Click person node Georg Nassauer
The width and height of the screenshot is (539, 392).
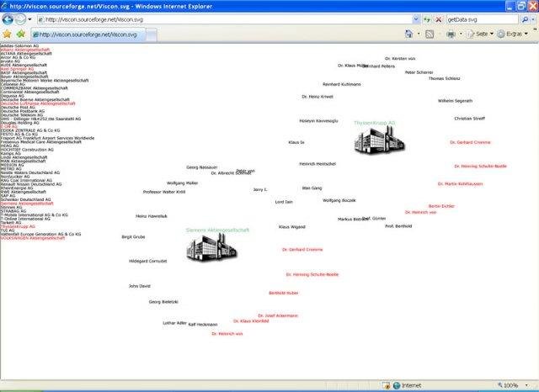click(202, 167)
